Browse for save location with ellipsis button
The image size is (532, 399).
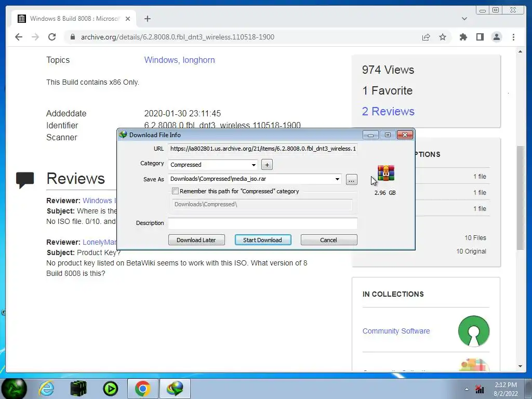[x=352, y=179]
